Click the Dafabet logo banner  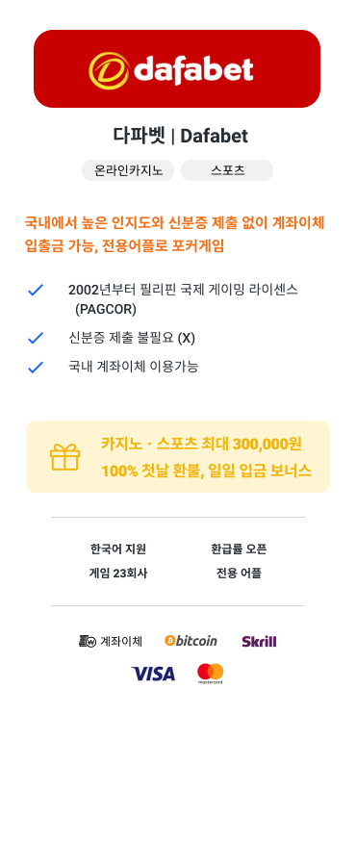[177, 68]
